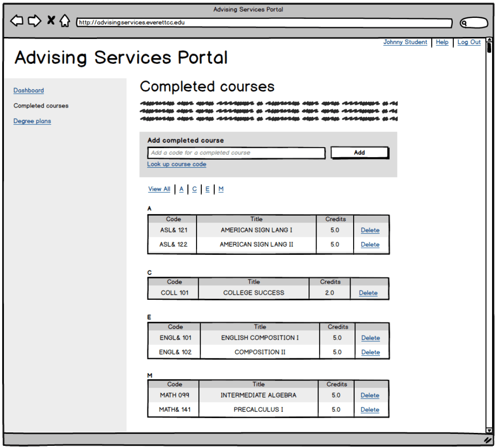Delete the ASL& 121 course
This screenshot has width=497, height=448.
click(x=371, y=230)
